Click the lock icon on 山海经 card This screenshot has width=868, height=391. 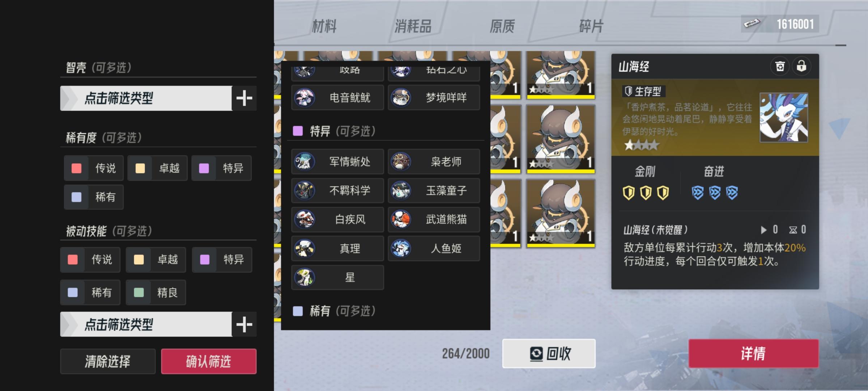(x=801, y=66)
